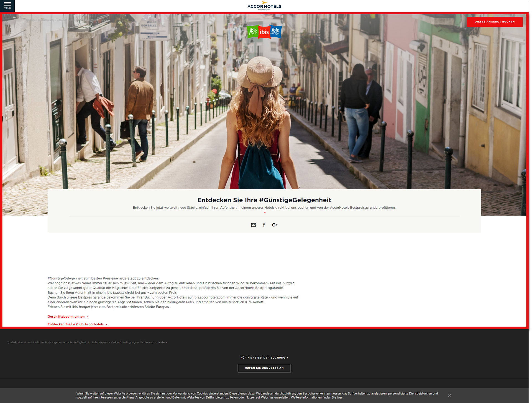Share offer via email envelope icon
The height and width of the screenshot is (403, 532).
[x=253, y=225]
